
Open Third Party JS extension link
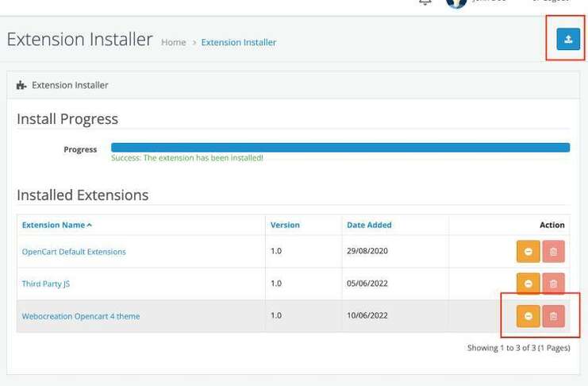[46, 284]
